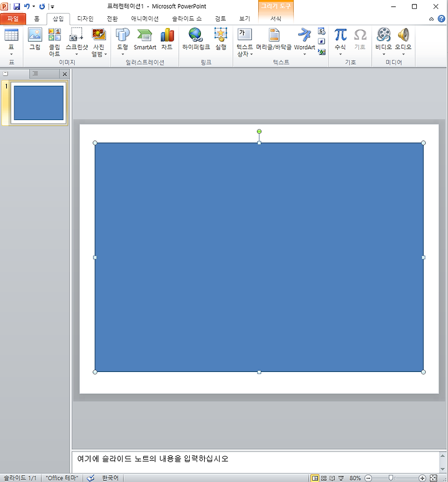Insert a table with the 표 icon

point(11,35)
